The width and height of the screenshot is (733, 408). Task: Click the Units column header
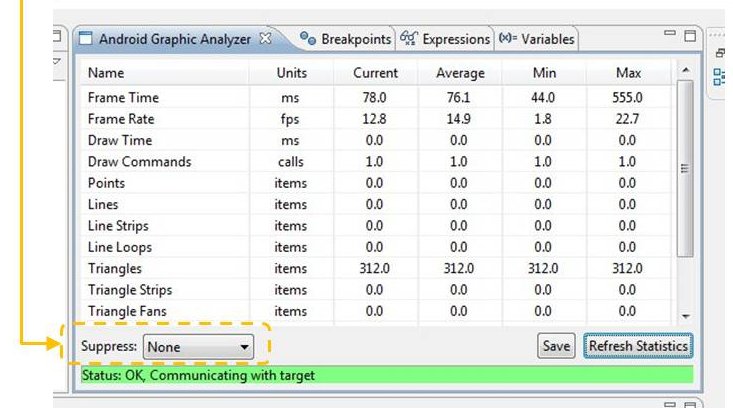[x=291, y=73]
